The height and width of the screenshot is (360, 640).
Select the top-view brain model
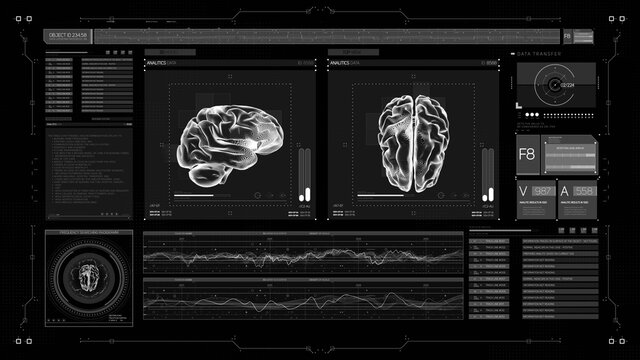pyautogui.click(x=413, y=144)
